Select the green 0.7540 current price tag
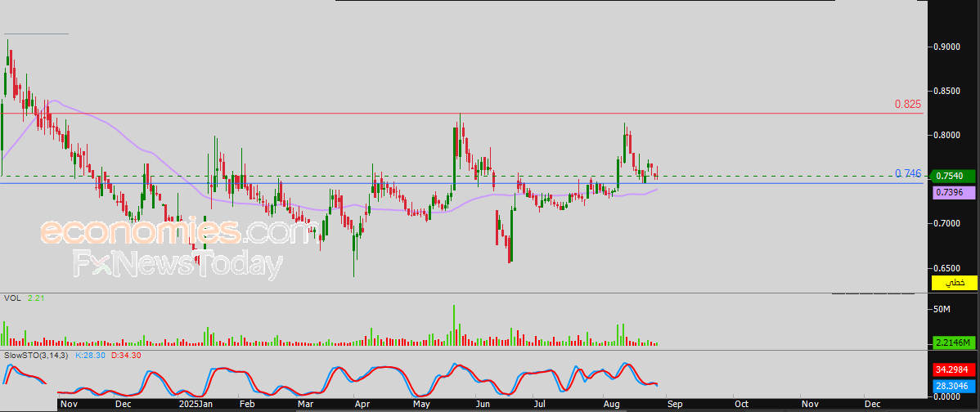Image resolution: width=980 pixels, height=412 pixels. (954, 176)
